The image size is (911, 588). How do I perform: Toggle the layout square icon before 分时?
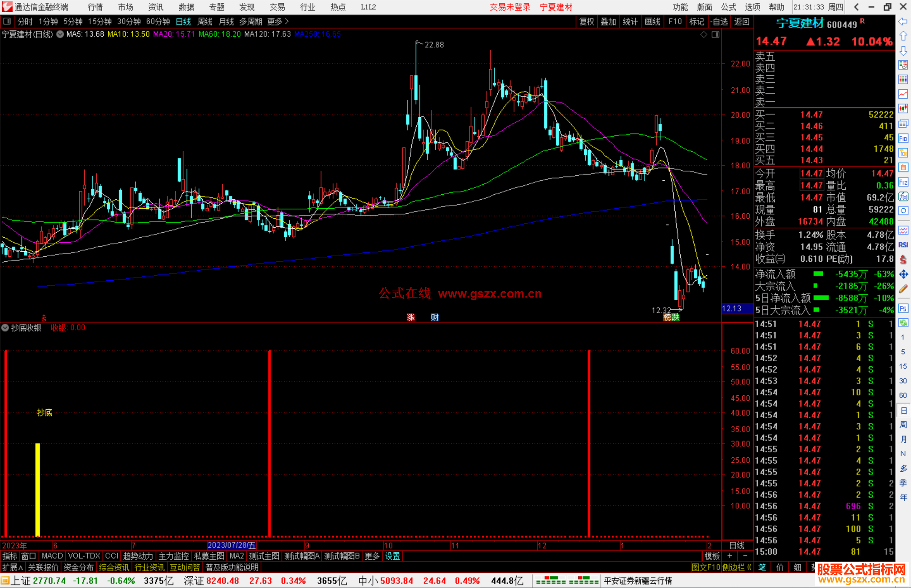pos(7,21)
